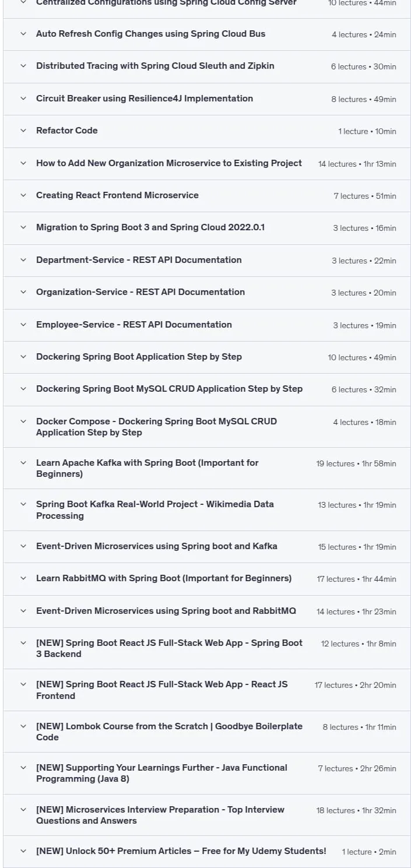This screenshot has height=868, width=411.
Task: Expand the Refactor Code section chevron
Action: coord(23,131)
